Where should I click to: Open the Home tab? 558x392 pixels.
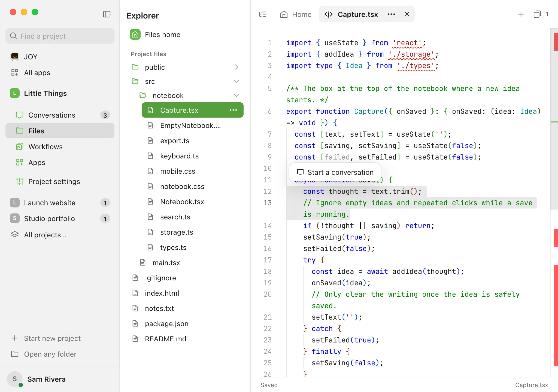(x=296, y=14)
